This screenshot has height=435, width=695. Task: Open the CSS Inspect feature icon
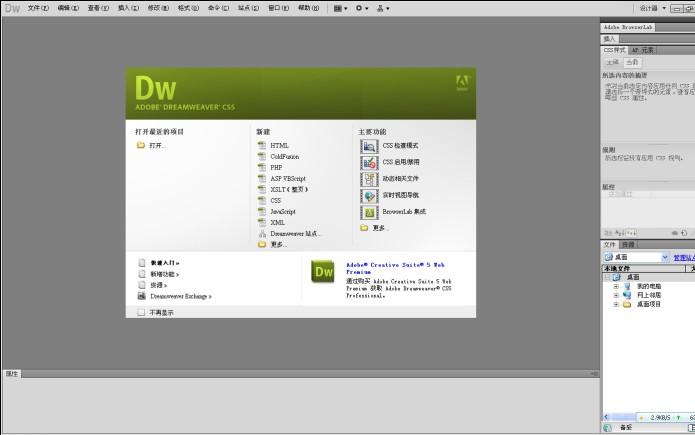(x=369, y=146)
